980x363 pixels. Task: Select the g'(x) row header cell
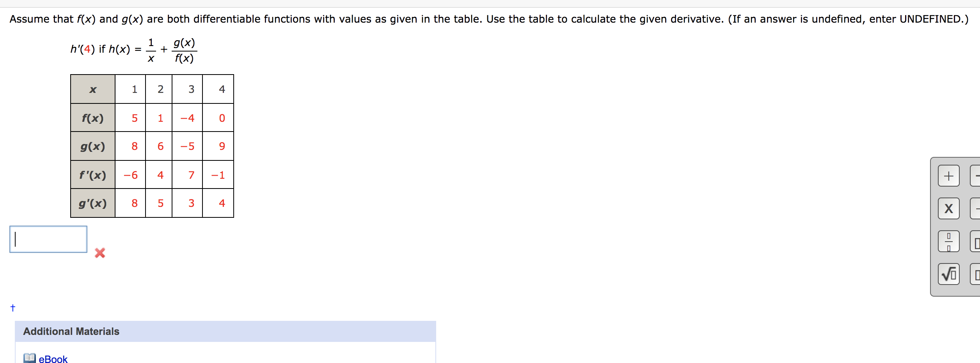pyautogui.click(x=92, y=203)
